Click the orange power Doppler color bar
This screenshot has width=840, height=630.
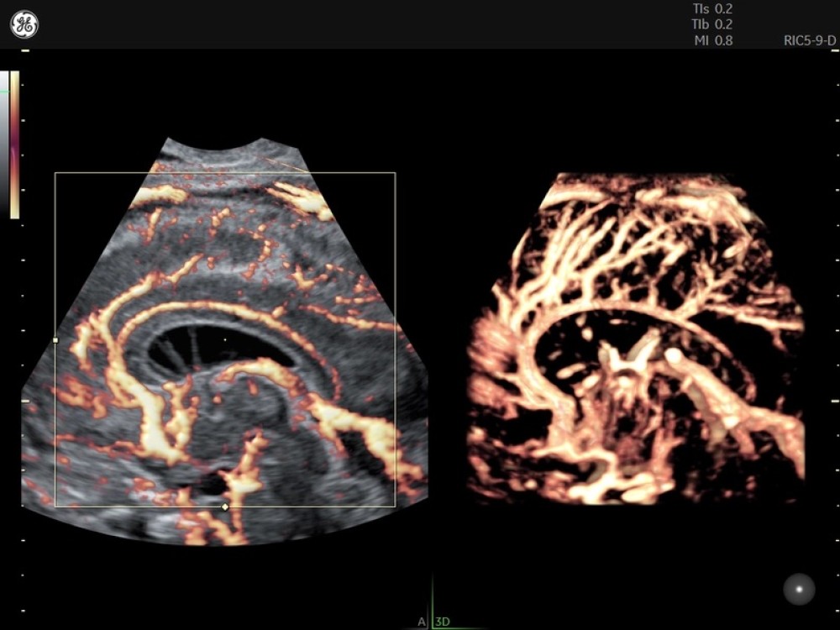coord(14,144)
